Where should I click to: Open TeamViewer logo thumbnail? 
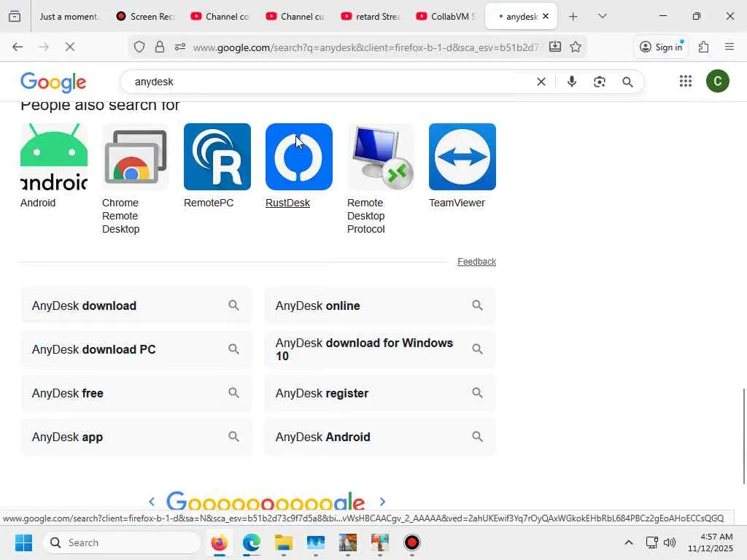coord(462,157)
